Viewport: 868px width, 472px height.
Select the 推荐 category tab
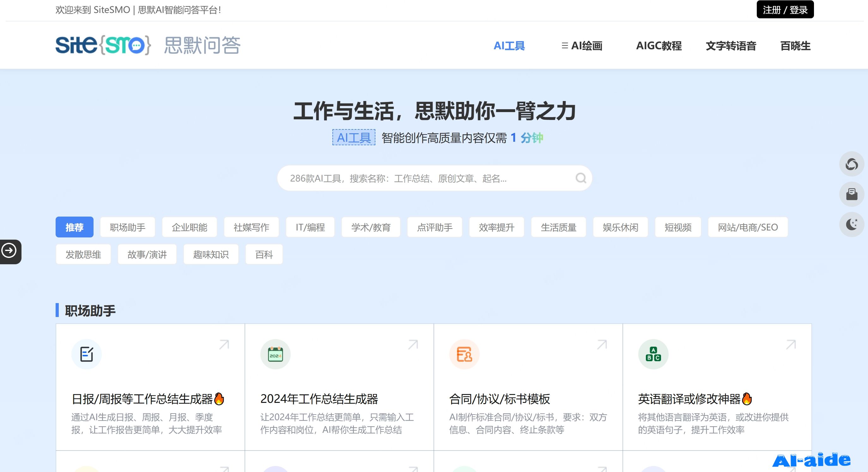(75, 227)
